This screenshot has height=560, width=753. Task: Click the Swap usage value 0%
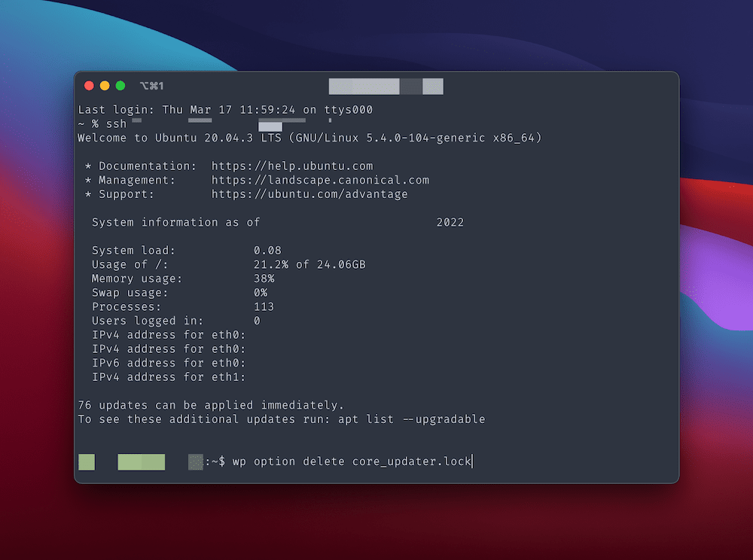261,292
